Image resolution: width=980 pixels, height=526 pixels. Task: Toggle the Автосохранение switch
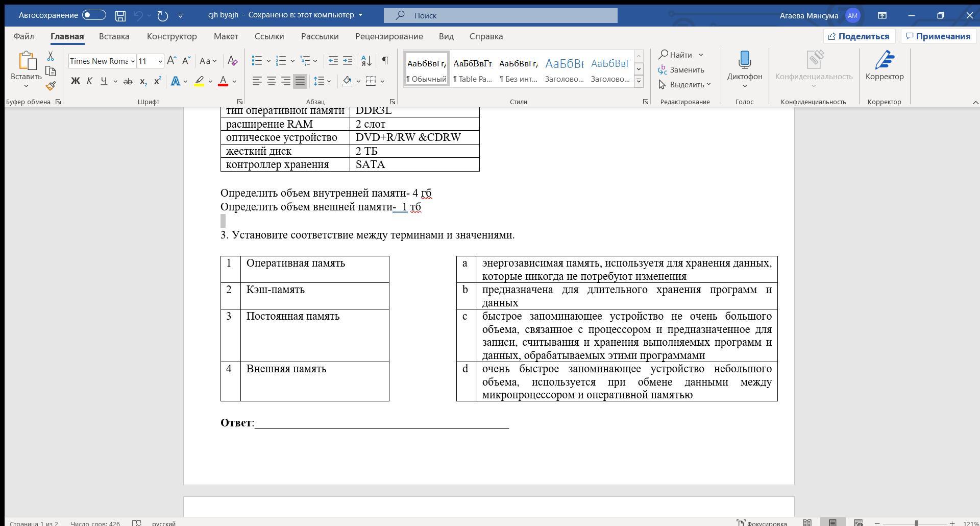coord(94,15)
